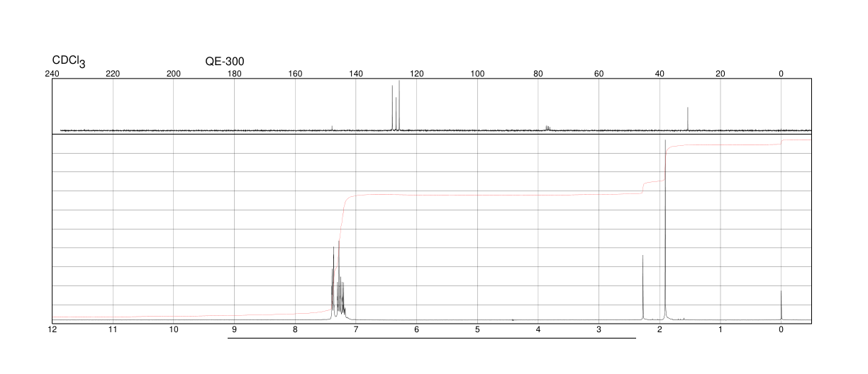Select the 20 tick label on carbon scale

click(x=720, y=74)
